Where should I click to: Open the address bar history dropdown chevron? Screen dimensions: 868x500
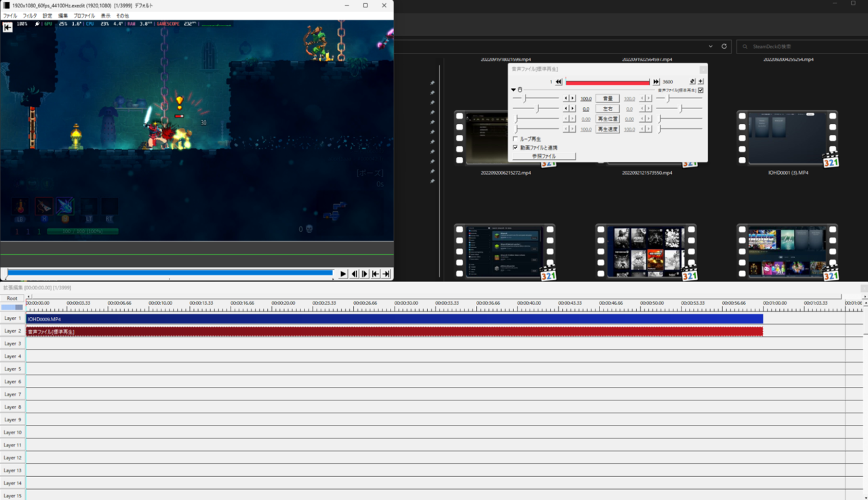point(711,47)
